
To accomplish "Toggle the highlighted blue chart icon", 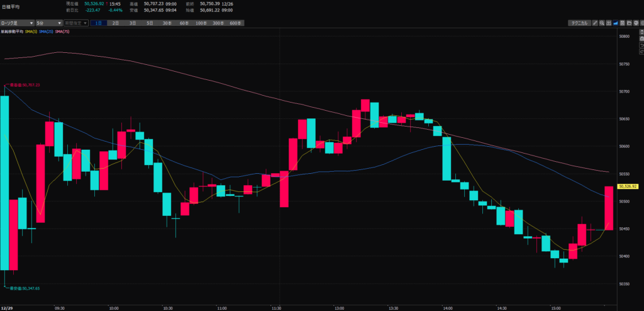I will [616, 23].
